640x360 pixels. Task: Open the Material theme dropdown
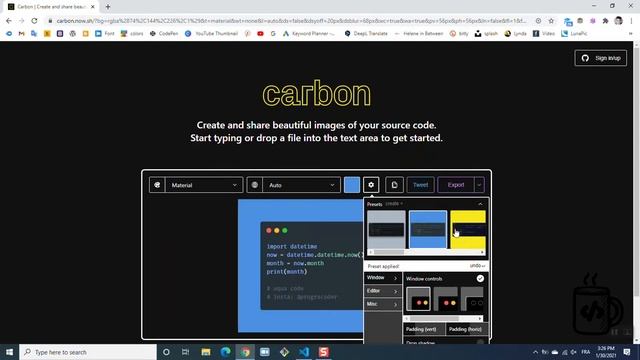(x=204, y=185)
